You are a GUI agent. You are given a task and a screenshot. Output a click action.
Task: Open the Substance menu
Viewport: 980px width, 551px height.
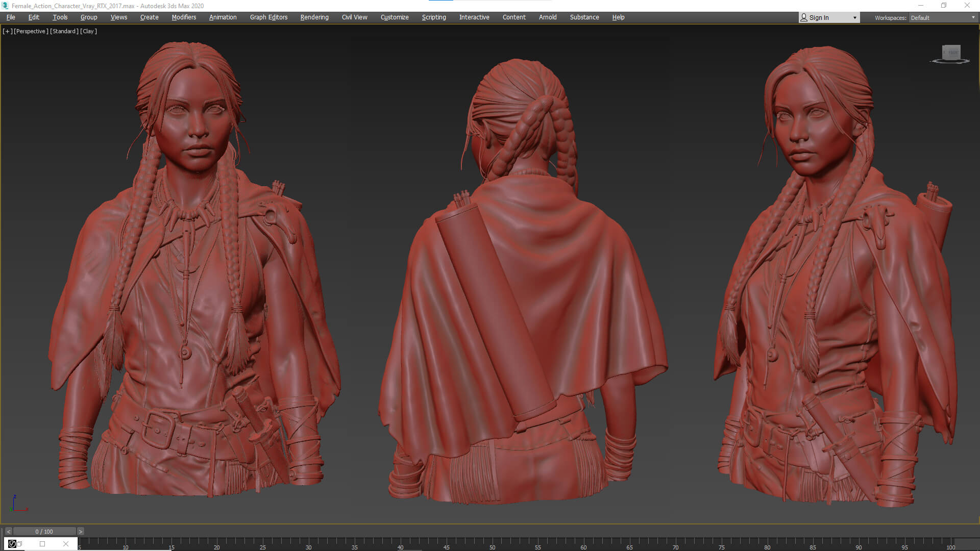pyautogui.click(x=584, y=17)
